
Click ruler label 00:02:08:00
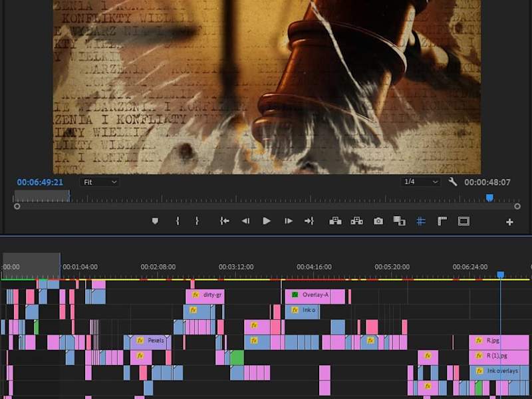158,267
